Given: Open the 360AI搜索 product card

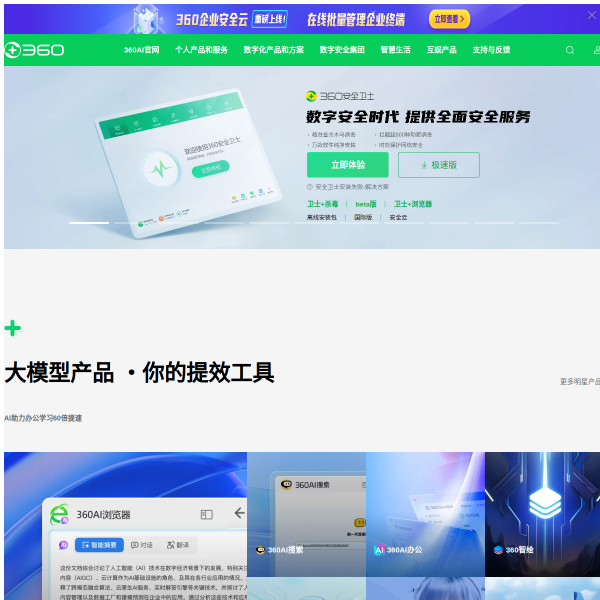Looking at the screenshot, I should pos(307,514).
